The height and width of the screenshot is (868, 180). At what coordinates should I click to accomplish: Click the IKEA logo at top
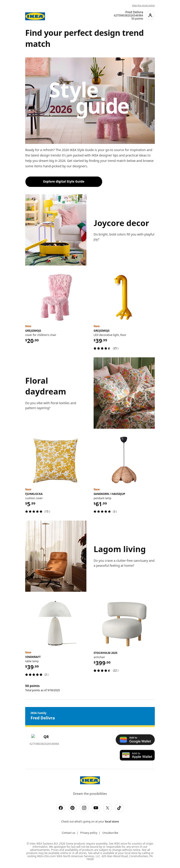coord(35,16)
